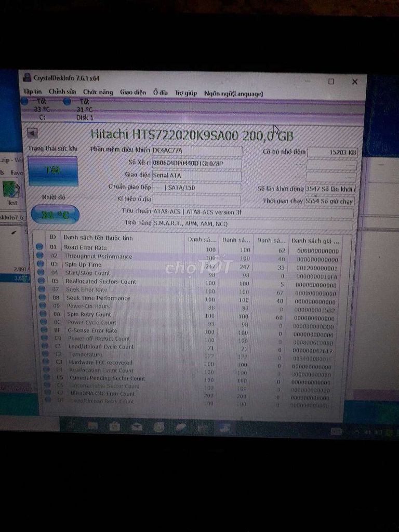This screenshot has height=532, width=399.
Task: Open the Chức năng menu
Action: (98, 92)
